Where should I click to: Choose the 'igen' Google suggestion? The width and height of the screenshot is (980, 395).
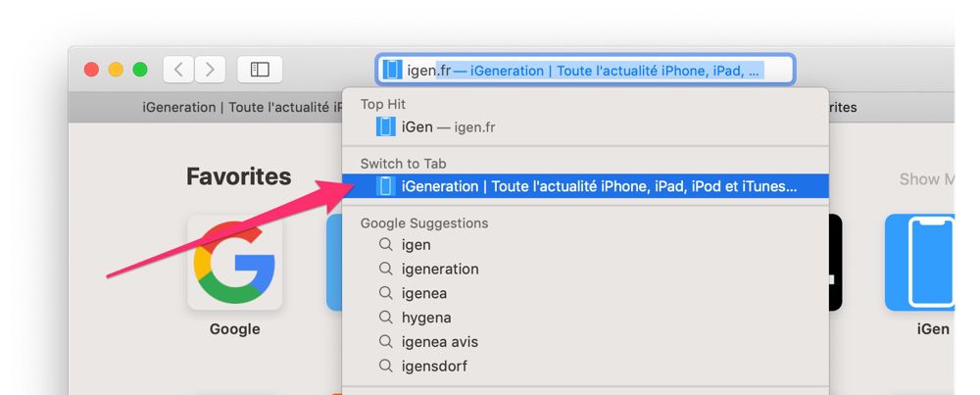coord(586,244)
